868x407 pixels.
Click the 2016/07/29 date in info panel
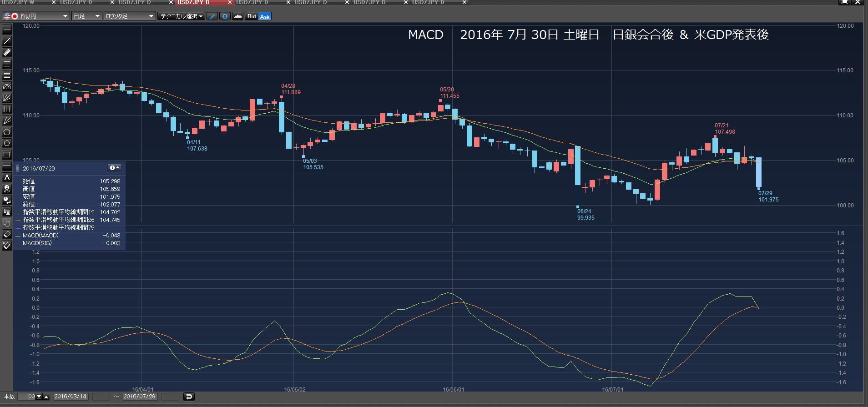(x=39, y=168)
